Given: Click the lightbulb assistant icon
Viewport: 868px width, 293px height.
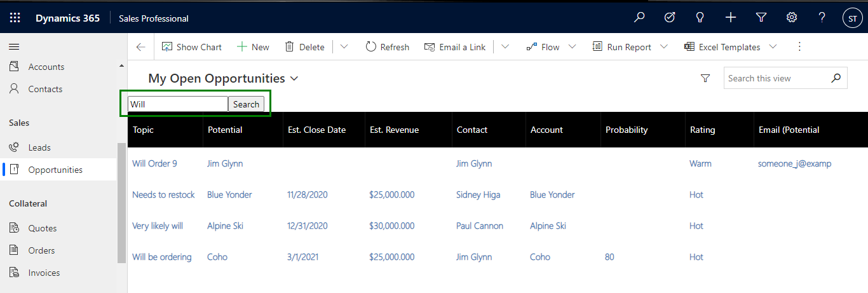Looking at the screenshot, I should [700, 18].
